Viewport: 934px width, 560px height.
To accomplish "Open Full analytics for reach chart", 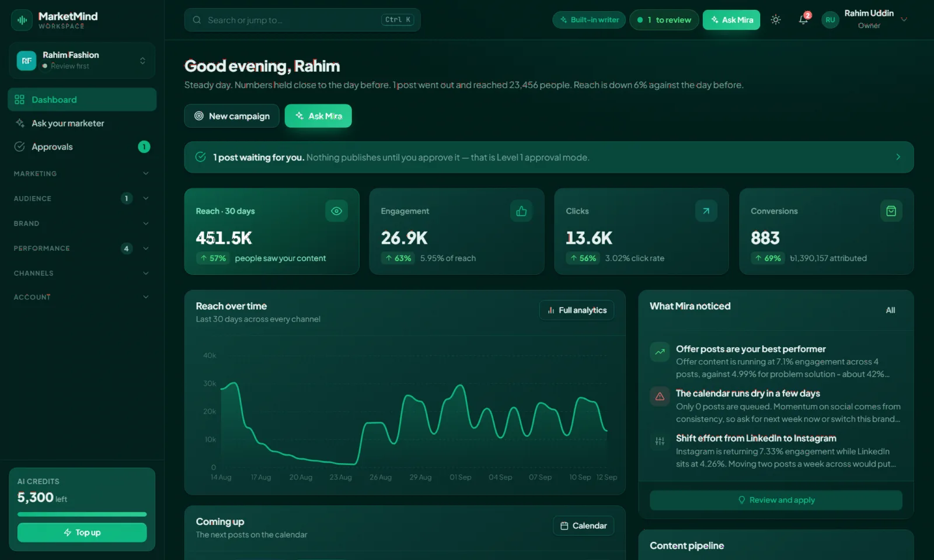I will [577, 310].
